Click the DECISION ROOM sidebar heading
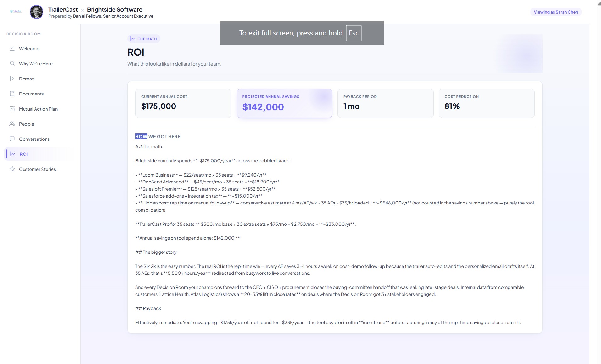The width and height of the screenshot is (601, 364). click(23, 34)
